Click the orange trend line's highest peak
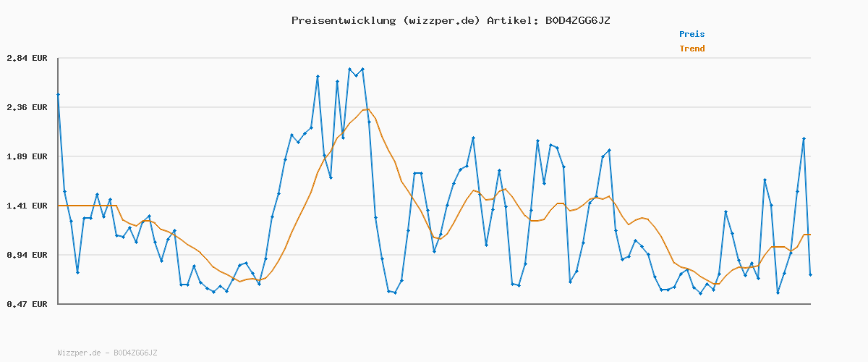 [367, 109]
